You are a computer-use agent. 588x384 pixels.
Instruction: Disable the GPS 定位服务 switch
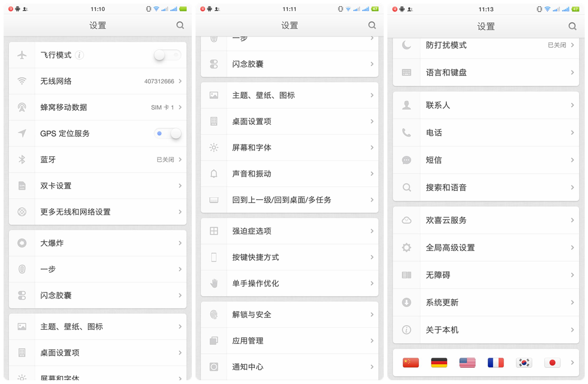tap(168, 134)
